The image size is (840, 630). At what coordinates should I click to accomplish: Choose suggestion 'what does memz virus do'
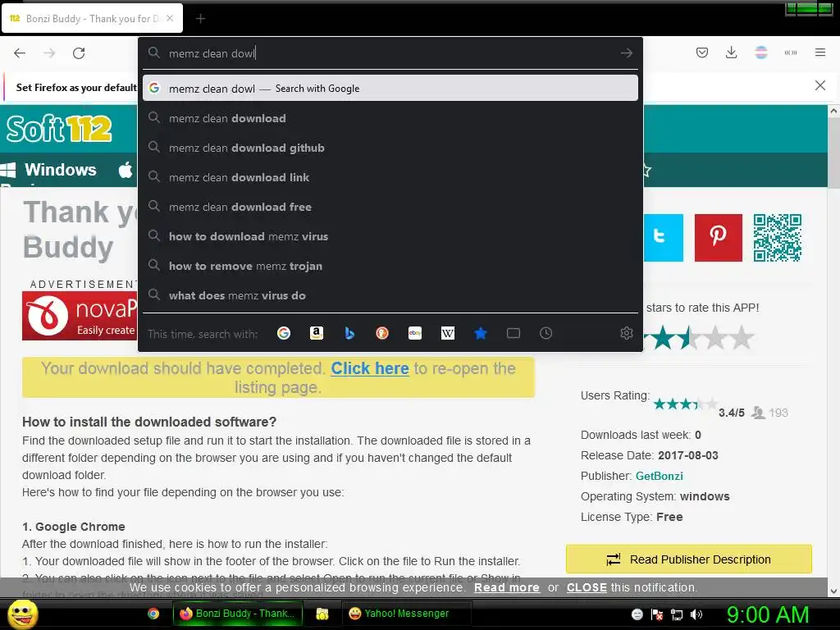click(x=390, y=295)
